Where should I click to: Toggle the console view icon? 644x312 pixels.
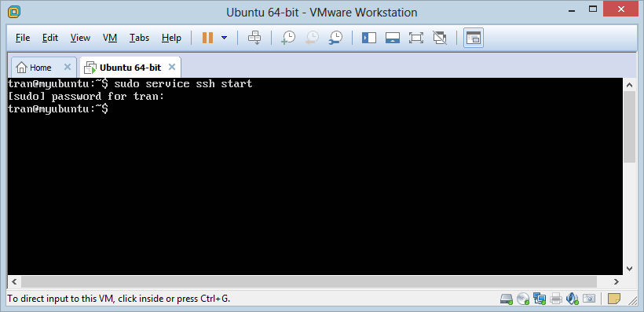tap(474, 38)
